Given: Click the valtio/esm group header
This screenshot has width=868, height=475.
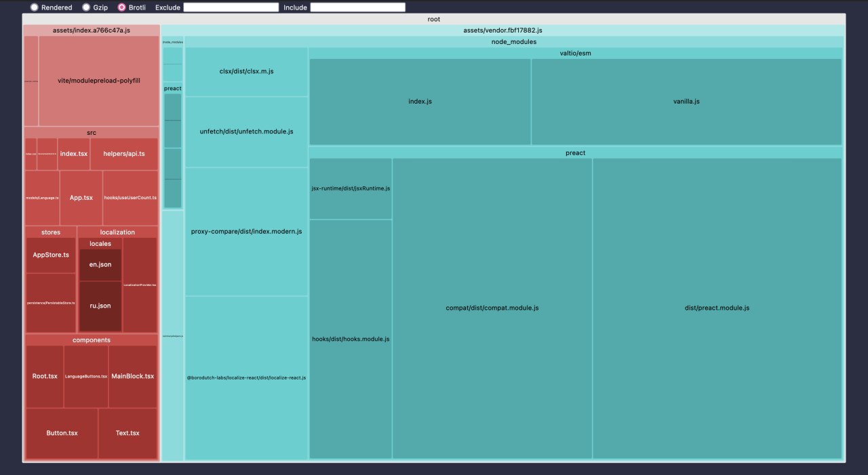Looking at the screenshot, I should pos(575,53).
